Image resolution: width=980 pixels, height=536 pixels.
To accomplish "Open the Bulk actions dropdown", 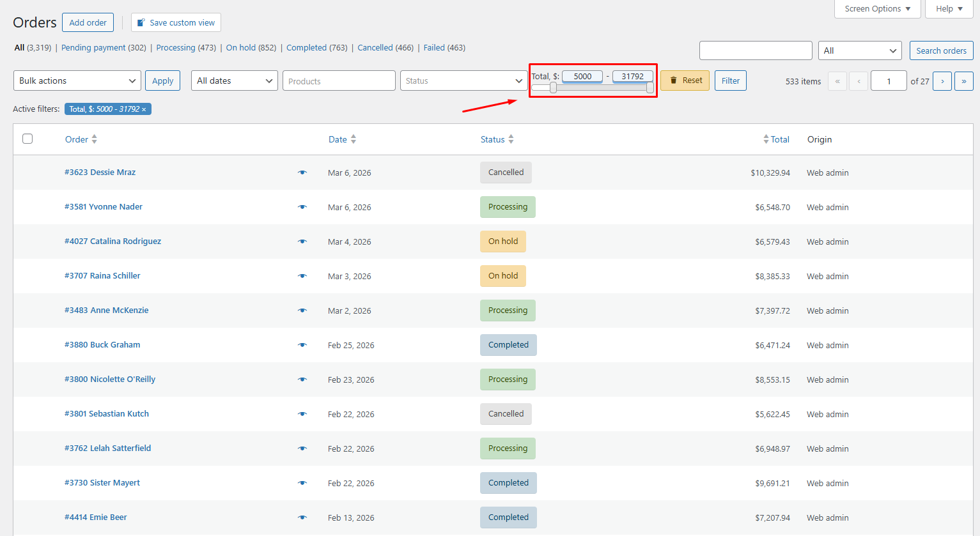I will [77, 80].
